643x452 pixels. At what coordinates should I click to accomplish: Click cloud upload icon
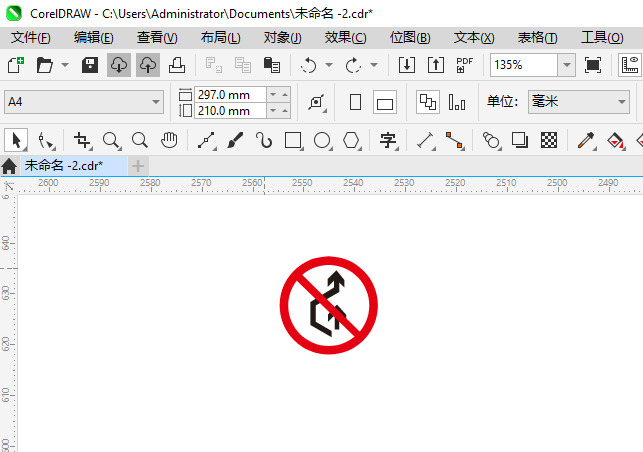pos(148,65)
